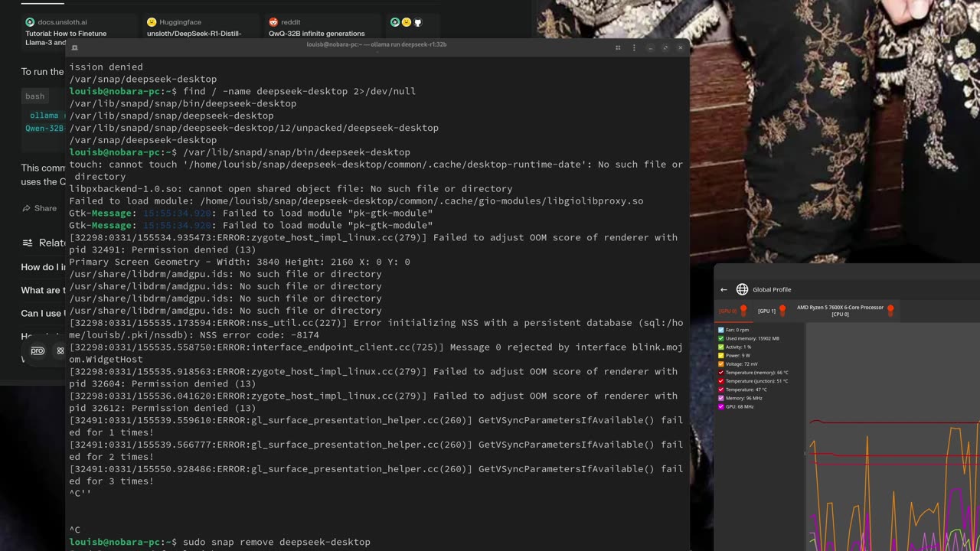Open related question starting 'What are'
The width and height of the screenshot is (980, 551).
[x=42, y=290]
